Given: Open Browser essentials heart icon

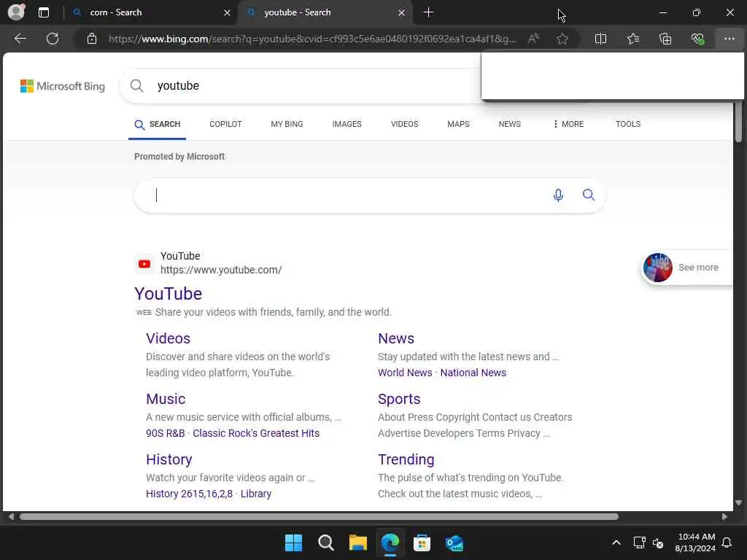Looking at the screenshot, I should pos(697,39).
